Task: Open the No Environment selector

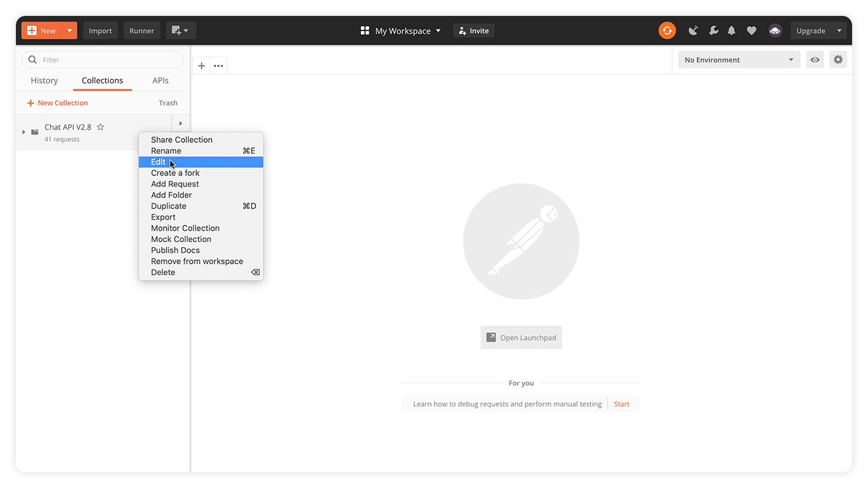Action: pos(738,60)
